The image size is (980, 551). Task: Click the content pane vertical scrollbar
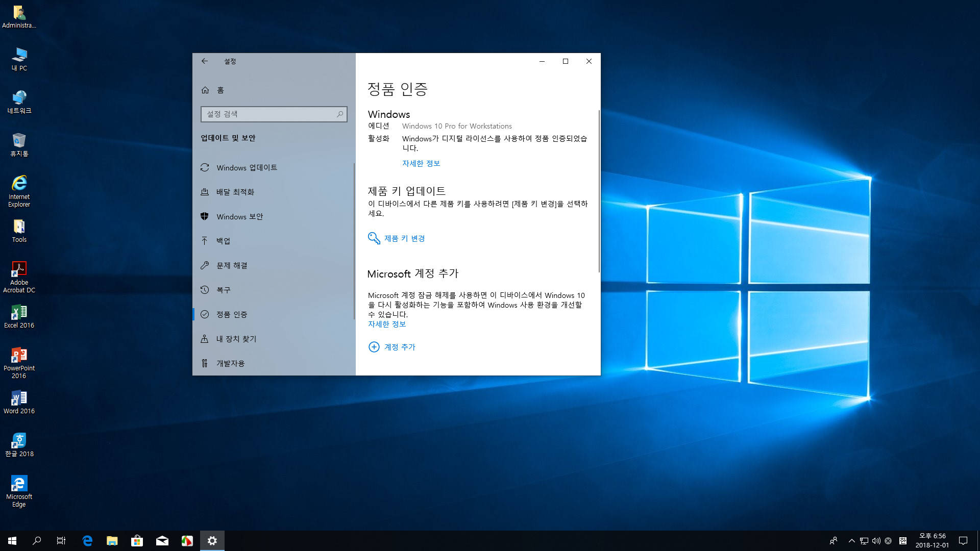599,191
